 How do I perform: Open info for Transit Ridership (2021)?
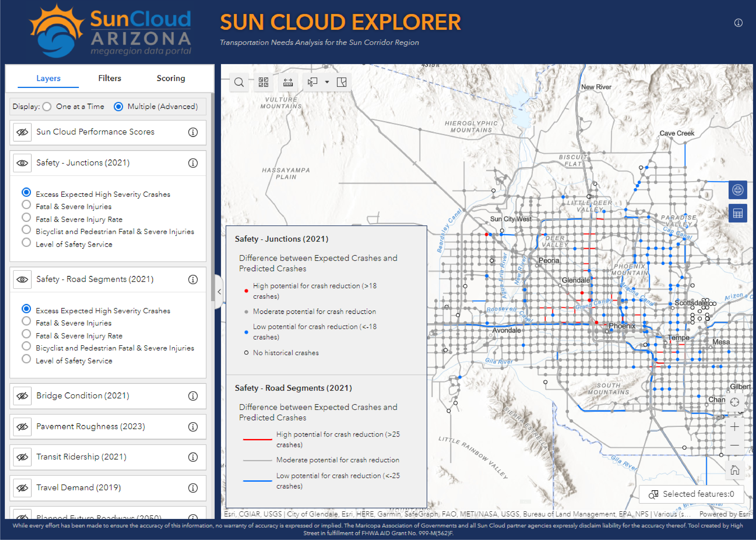[x=193, y=457]
